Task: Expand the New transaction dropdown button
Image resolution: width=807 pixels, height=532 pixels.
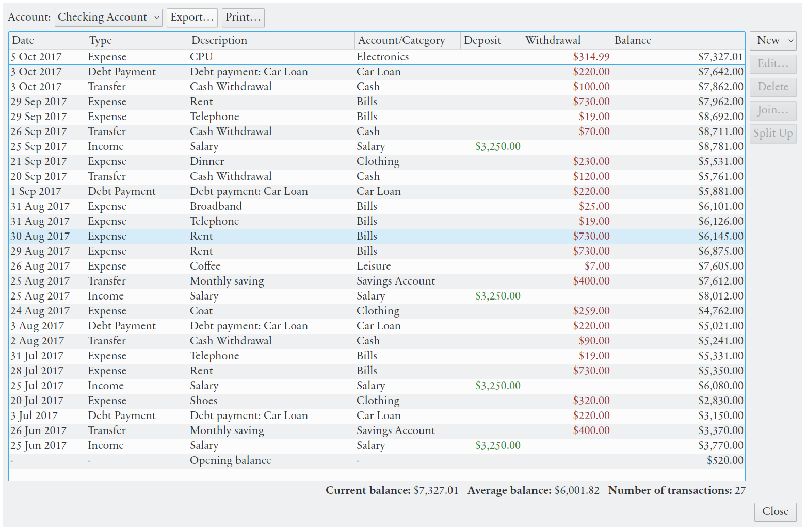Action: tap(773, 41)
